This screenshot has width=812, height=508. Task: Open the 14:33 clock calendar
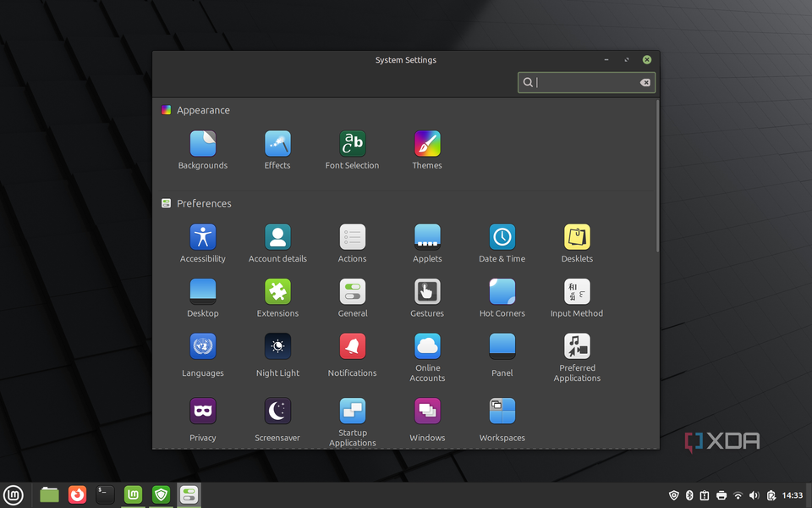click(x=793, y=495)
